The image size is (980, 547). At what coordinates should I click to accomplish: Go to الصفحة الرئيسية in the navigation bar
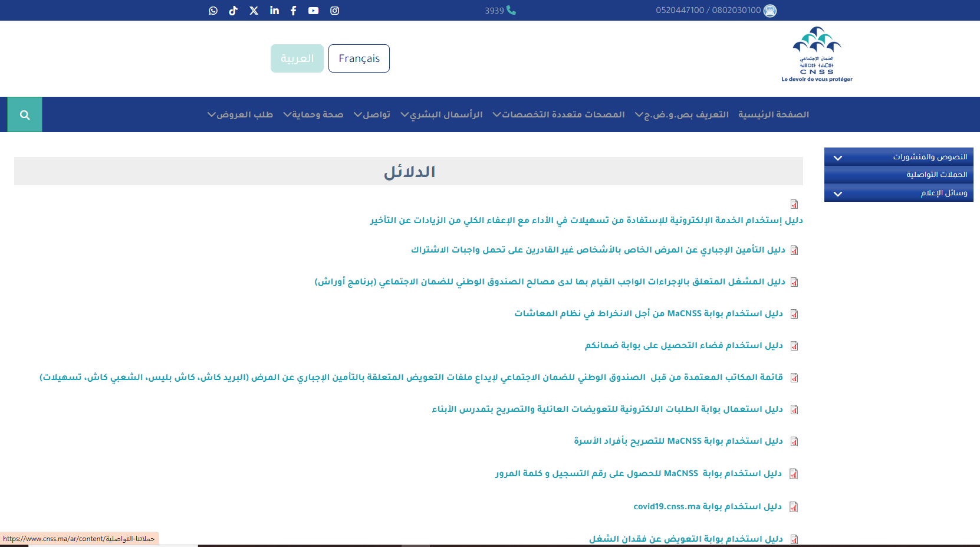pyautogui.click(x=773, y=114)
